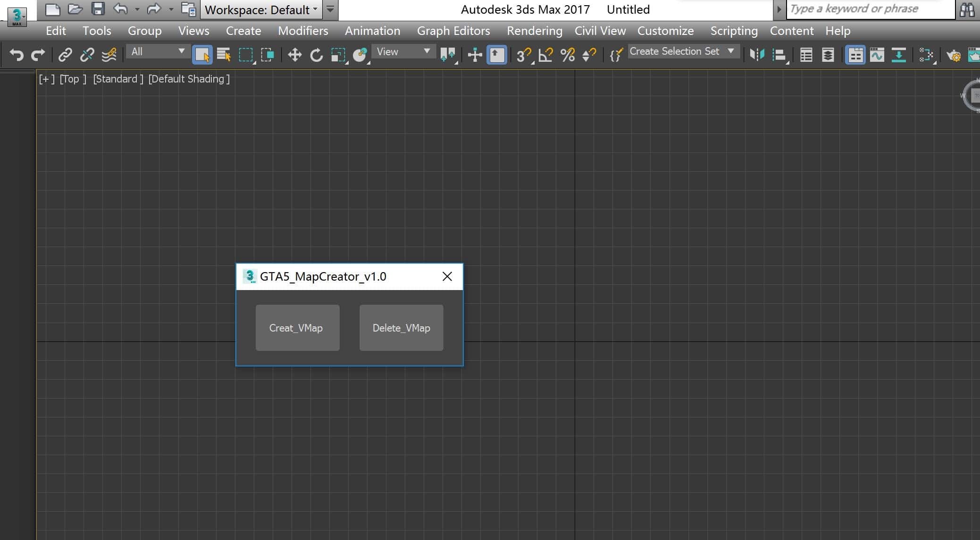Open quick access toolbar customize arrow
This screenshot has height=540, width=980.
point(331,9)
